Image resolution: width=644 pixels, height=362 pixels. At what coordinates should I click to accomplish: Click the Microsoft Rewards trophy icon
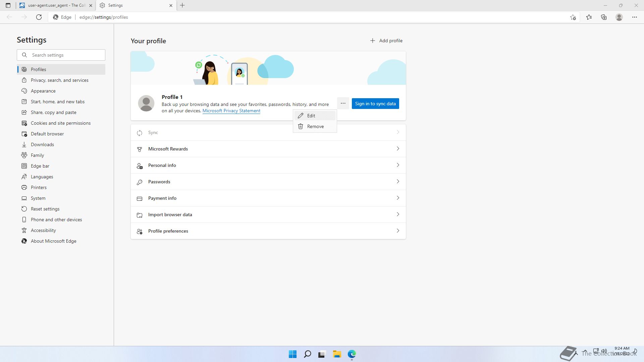[x=140, y=149]
